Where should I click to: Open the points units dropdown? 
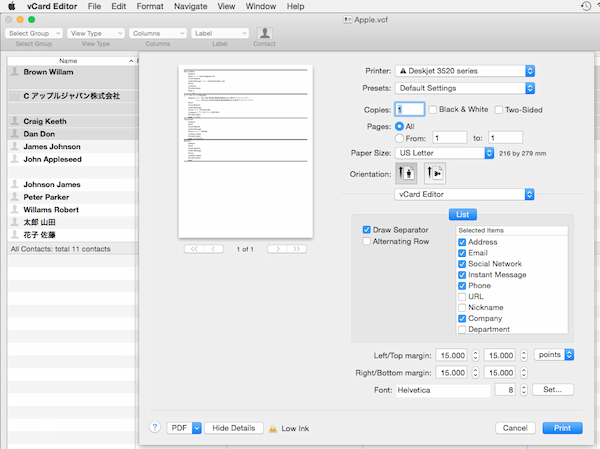[554, 355]
